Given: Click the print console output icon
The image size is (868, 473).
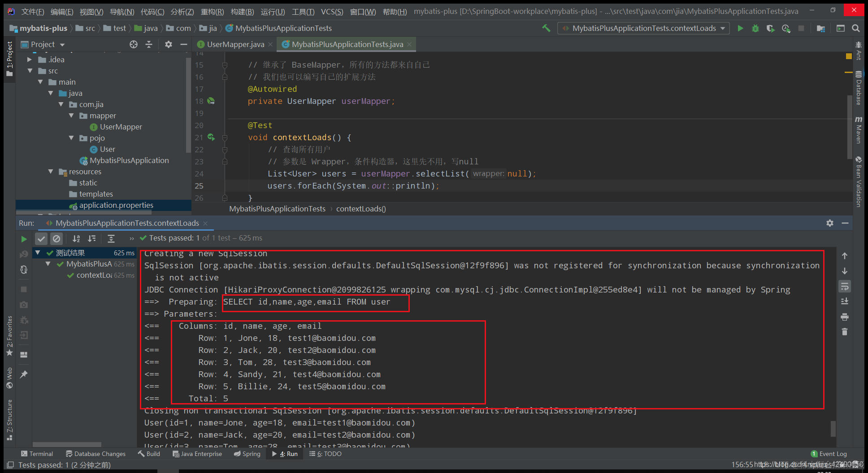Looking at the screenshot, I should tap(845, 317).
